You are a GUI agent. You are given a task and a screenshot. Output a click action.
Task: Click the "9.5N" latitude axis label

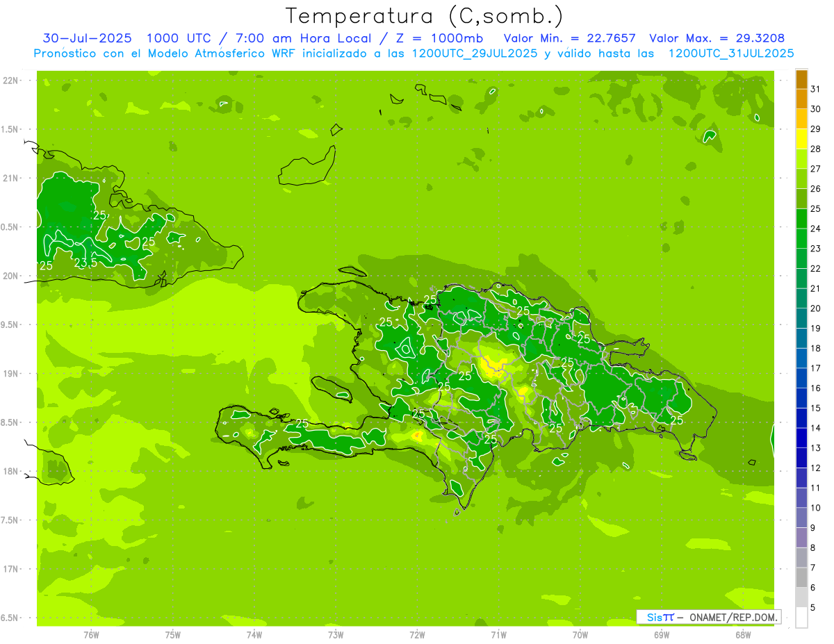(10, 324)
